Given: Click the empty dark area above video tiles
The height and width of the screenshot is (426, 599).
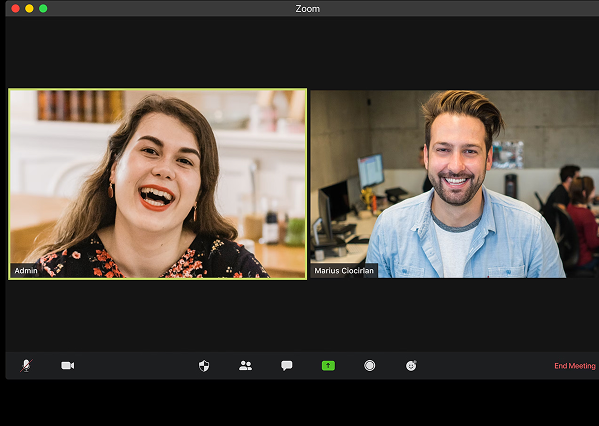Looking at the screenshot, I should coord(302,52).
